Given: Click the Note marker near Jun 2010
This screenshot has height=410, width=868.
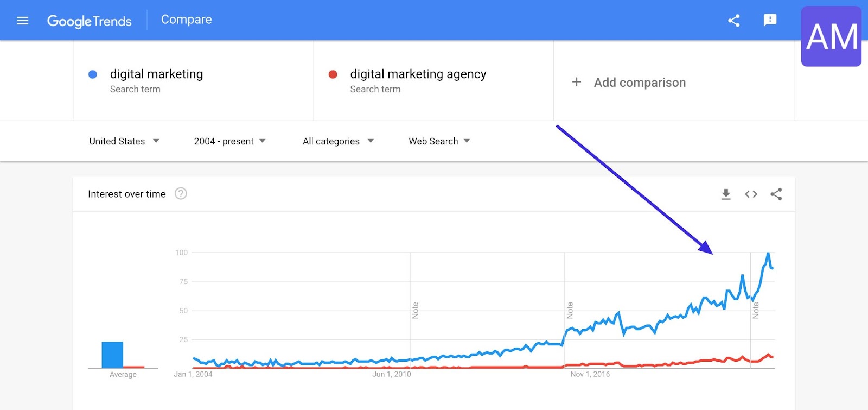Looking at the screenshot, I should (x=415, y=310).
